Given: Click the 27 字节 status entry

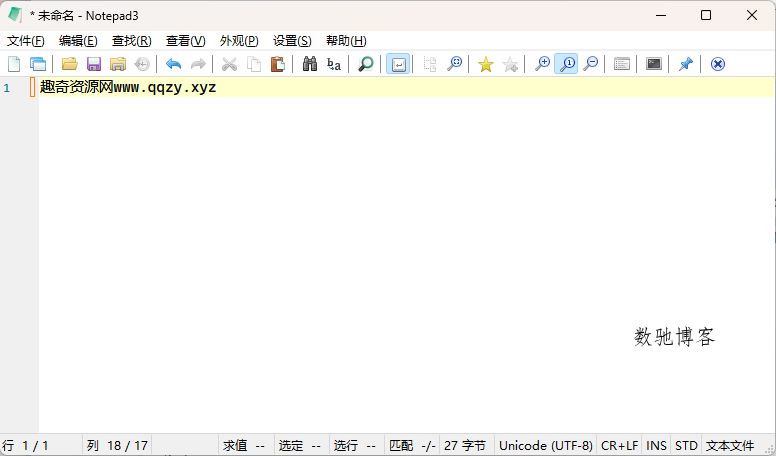Looking at the screenshot, I should 466,446.
